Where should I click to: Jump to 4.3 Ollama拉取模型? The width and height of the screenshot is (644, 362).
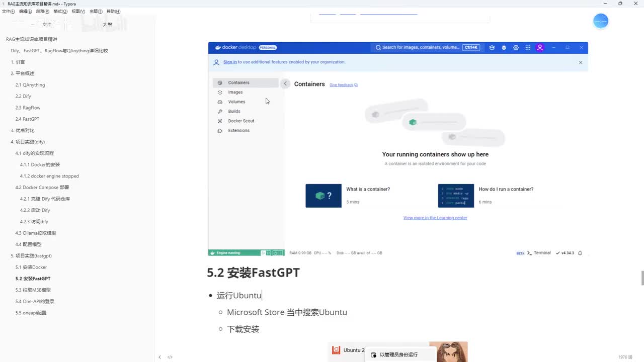click(x=36, y=233)
